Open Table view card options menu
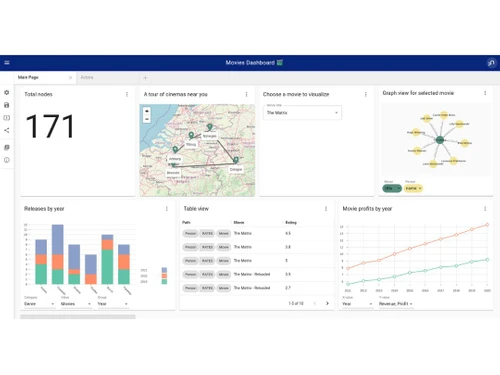 coord(326,209)
